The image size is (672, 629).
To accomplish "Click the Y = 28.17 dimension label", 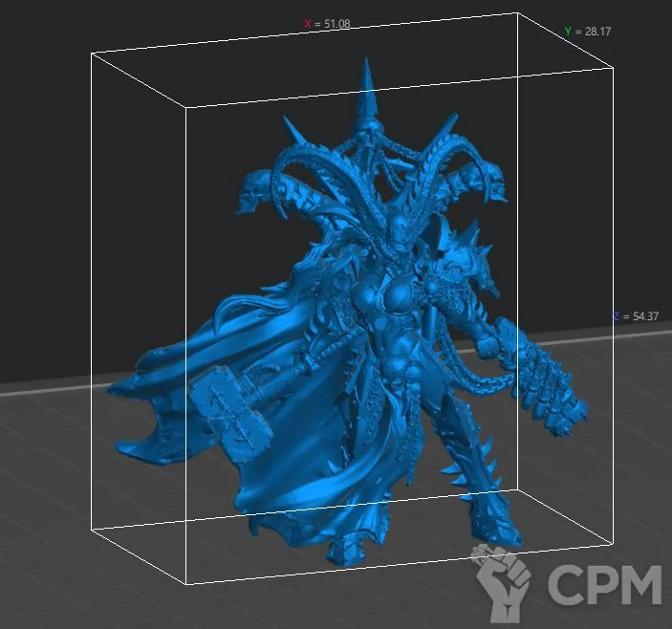I will [x=587, y=32].
